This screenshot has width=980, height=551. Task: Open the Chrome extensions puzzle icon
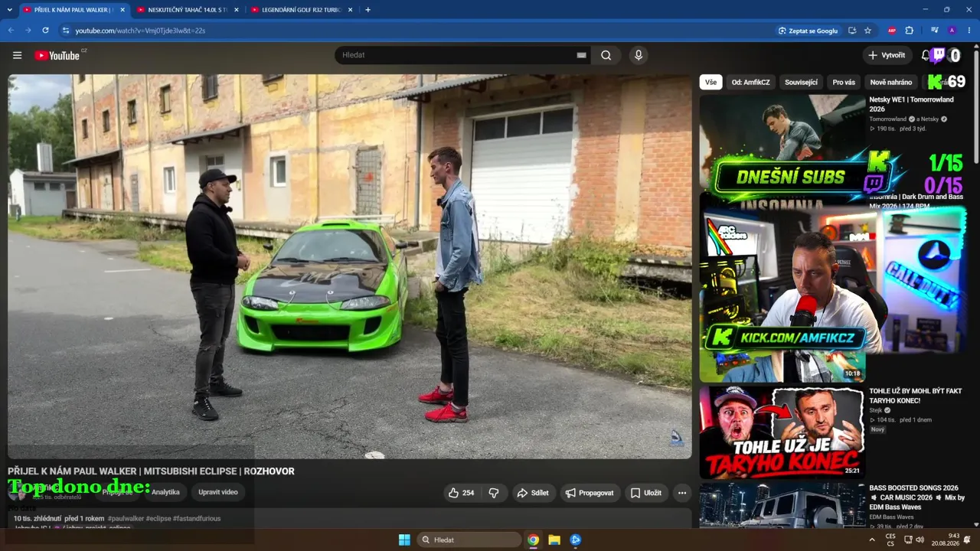910,31
